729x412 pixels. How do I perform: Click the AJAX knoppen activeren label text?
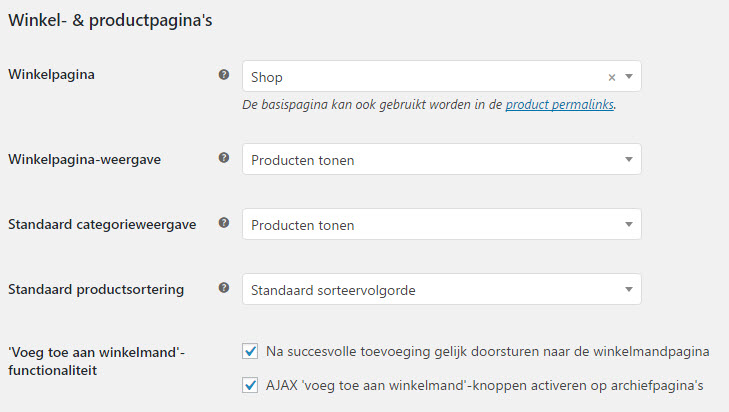click(484, 385)
